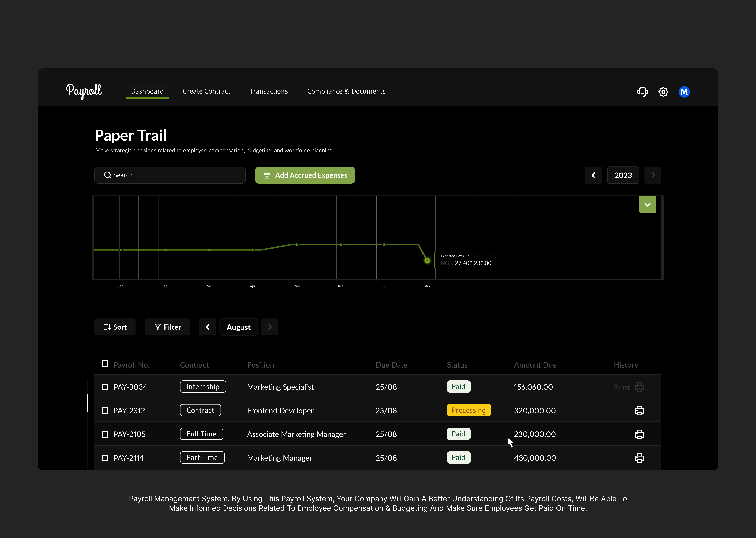Expand the green chart chevron dropdown
Viewport: 756px width, 538px height.
point(647,204)
